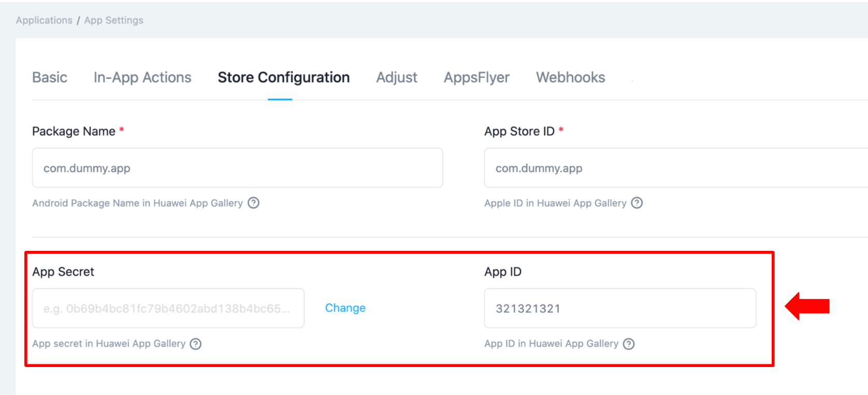The width and height of the screenshot is (868, 395).
Task: Focus the Package Name input field
Action: coord(238,168)
